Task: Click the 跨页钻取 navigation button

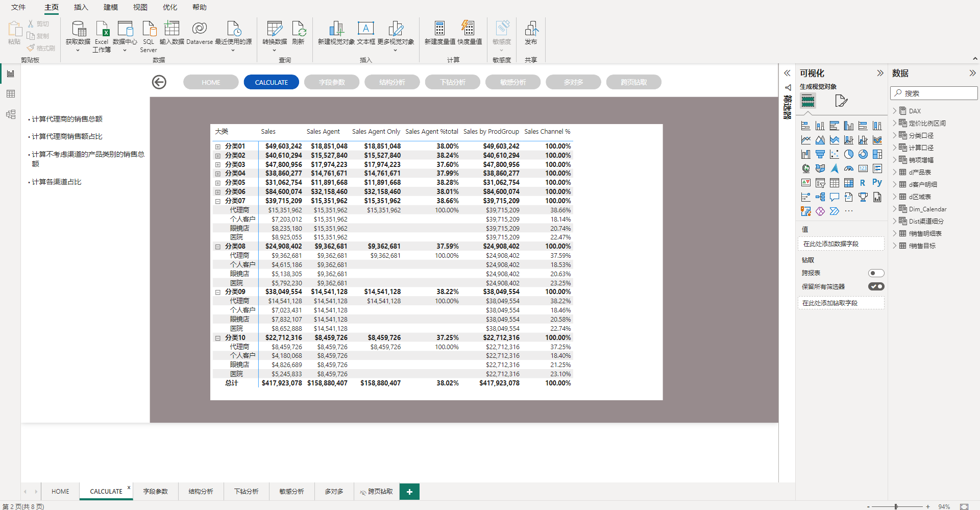Action: tap(634, 82)
